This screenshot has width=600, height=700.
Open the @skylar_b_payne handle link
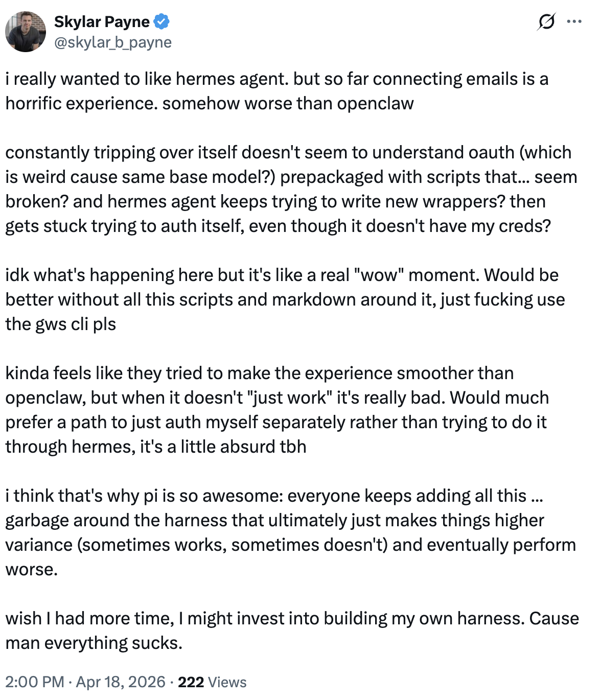113,42
